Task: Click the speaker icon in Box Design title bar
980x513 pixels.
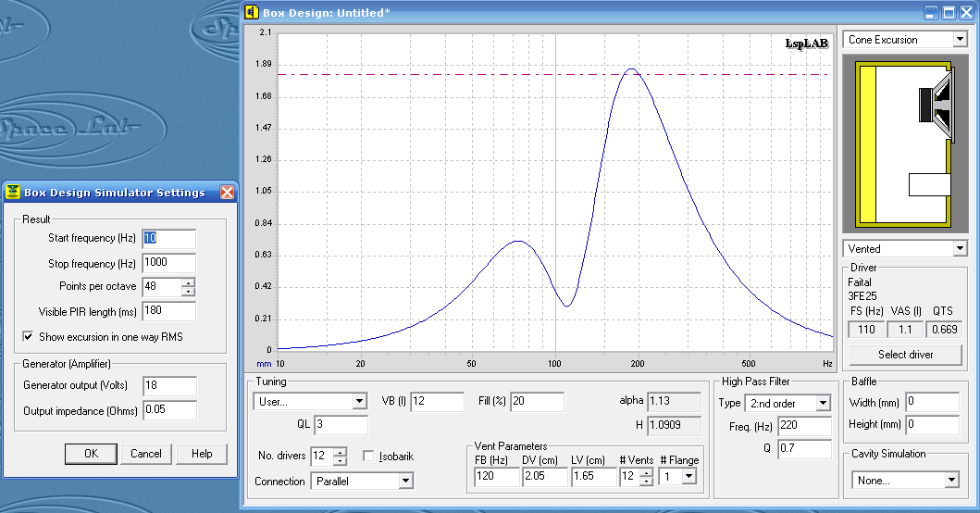Action: tap(252, 11)
